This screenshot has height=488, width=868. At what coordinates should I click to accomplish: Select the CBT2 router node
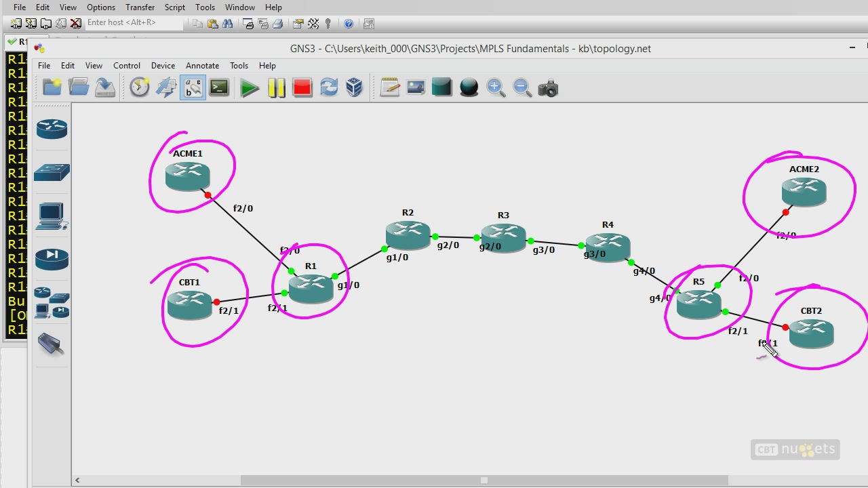point(812,334)
